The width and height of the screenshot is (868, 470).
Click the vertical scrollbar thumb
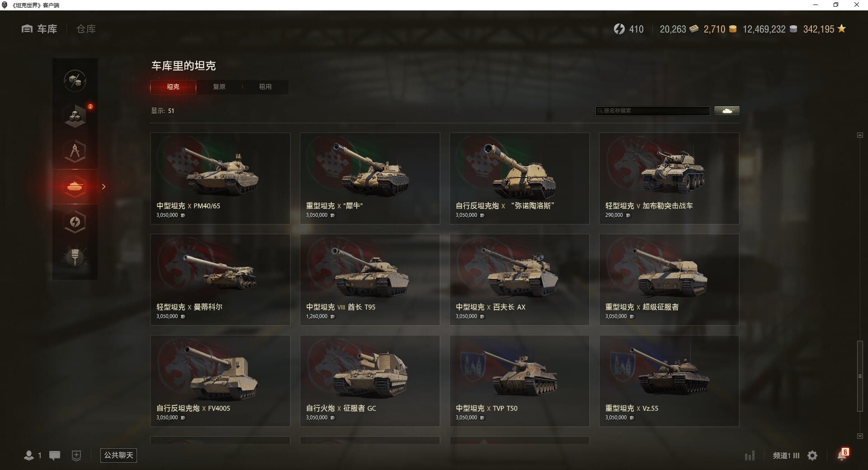(x=860, y=376)
